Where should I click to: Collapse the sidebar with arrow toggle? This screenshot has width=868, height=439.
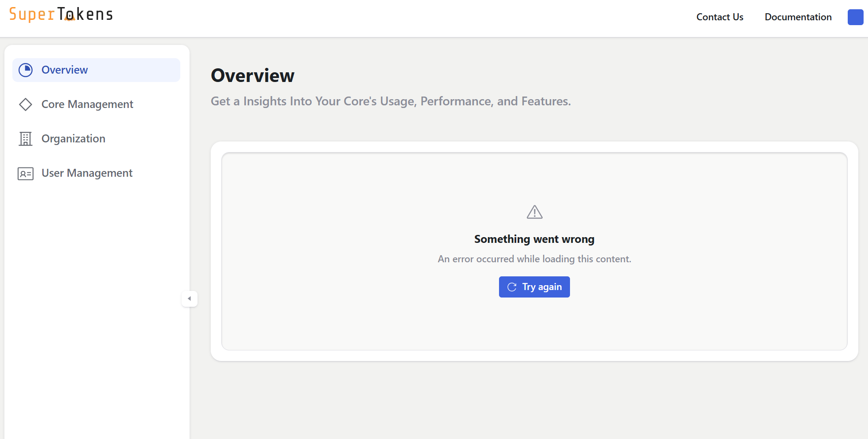(190, 299)
